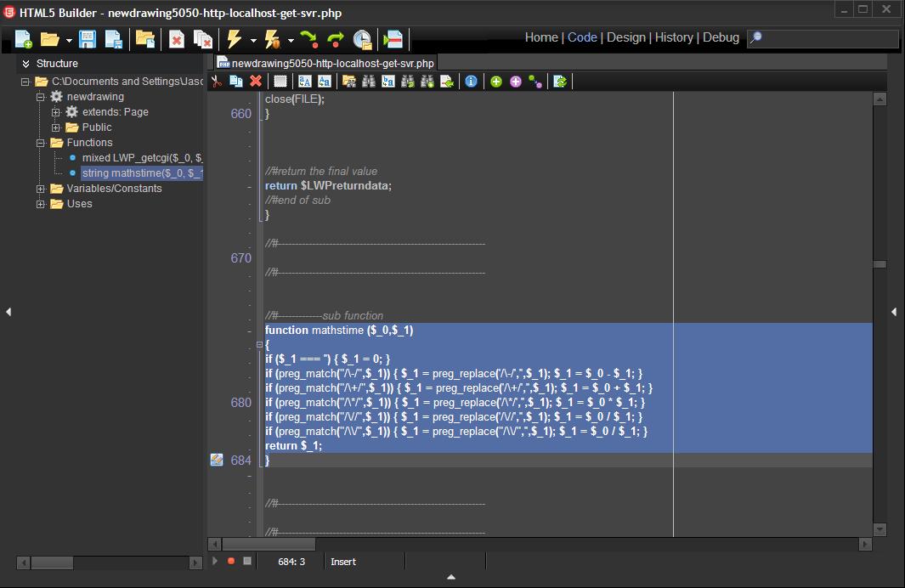Open project folder icon in main toolbar
The image size is (905, 588).
click(144, 39)
